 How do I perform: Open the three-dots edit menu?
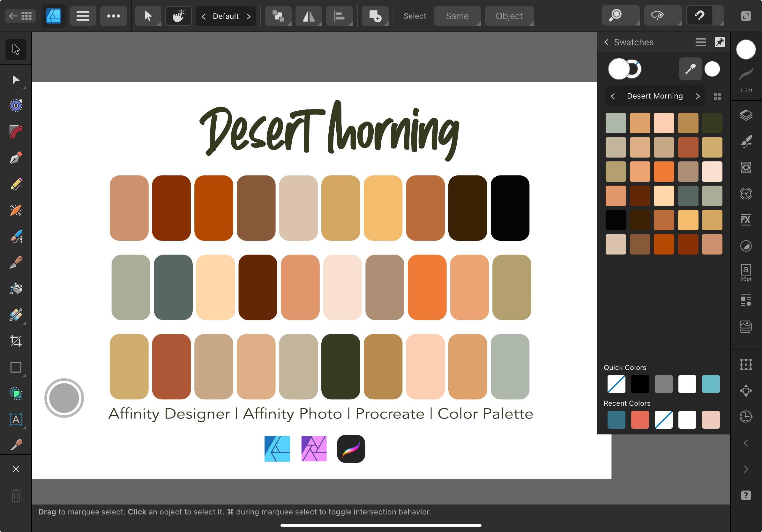(114, 16)
